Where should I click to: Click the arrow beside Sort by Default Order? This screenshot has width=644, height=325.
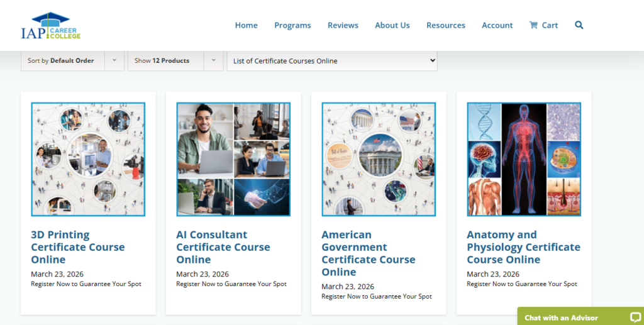pyautogui.click(x=114, y=61)
